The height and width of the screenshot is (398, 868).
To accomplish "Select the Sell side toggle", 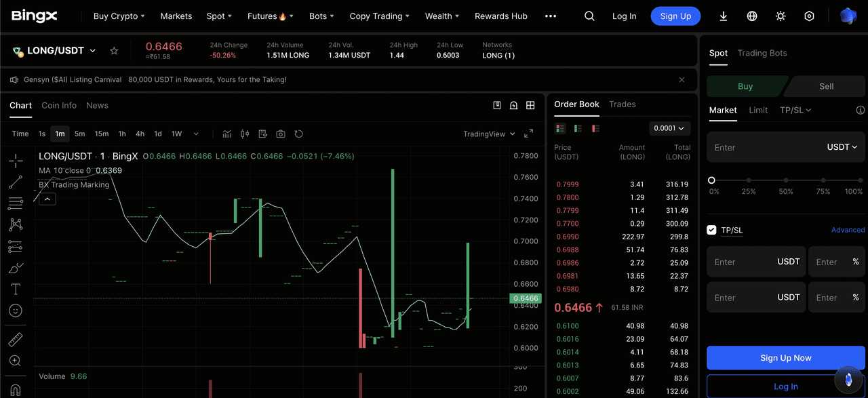I will (x=826, y=86).
